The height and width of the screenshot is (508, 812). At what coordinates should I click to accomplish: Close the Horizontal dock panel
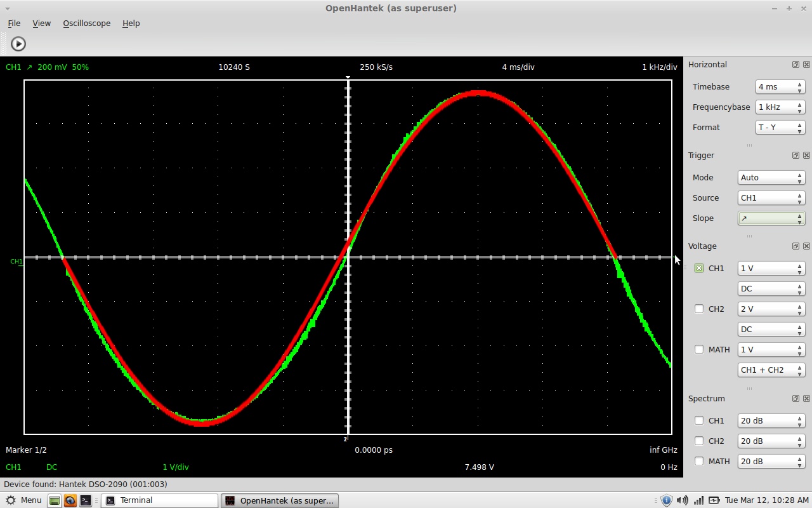point(806,65)
